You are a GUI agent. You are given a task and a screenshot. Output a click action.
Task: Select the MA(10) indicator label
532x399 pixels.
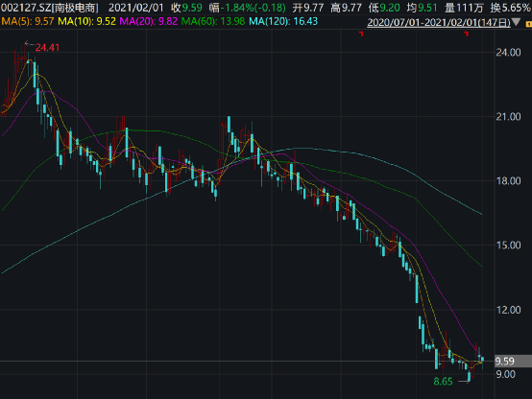[x=86, y=21]
